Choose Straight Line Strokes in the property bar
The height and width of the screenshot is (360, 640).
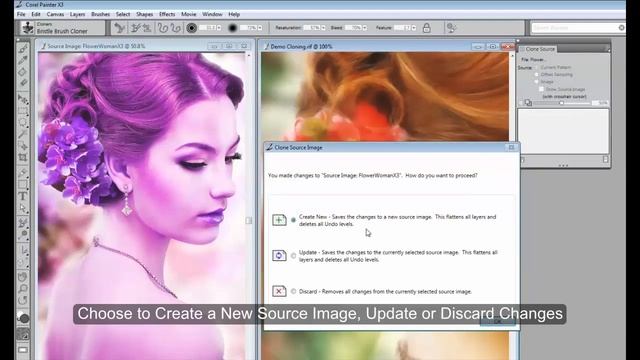176,28
